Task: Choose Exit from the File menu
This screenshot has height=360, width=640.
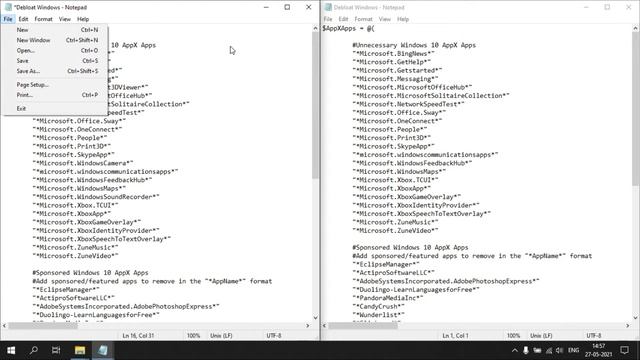Action: coord(55,109)
